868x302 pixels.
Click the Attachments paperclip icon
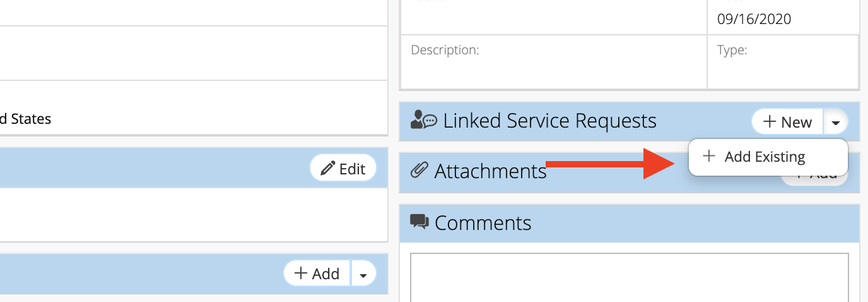(x=419, y=170)
